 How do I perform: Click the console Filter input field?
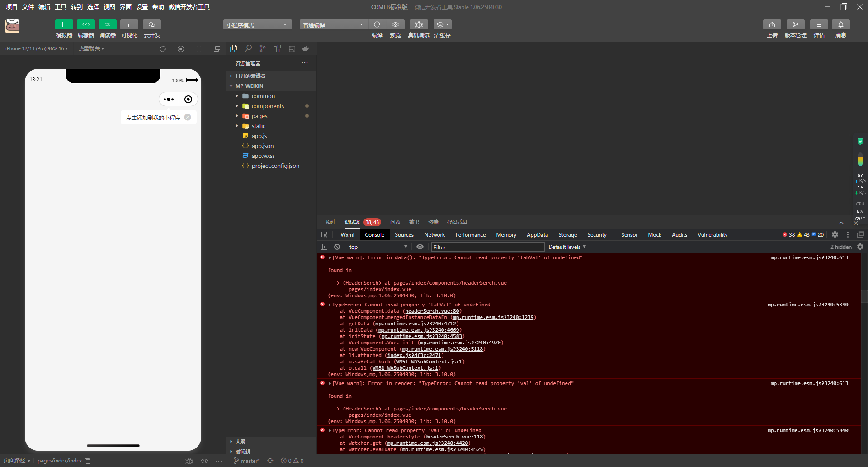pos(487,247)
